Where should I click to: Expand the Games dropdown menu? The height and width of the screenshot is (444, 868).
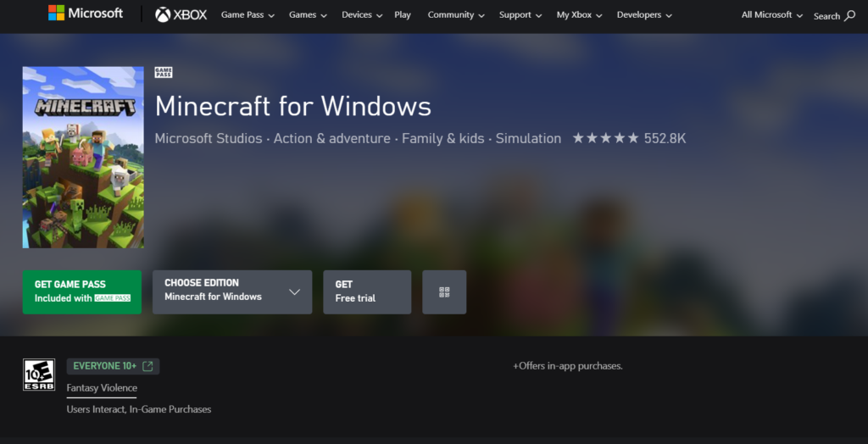309,15
